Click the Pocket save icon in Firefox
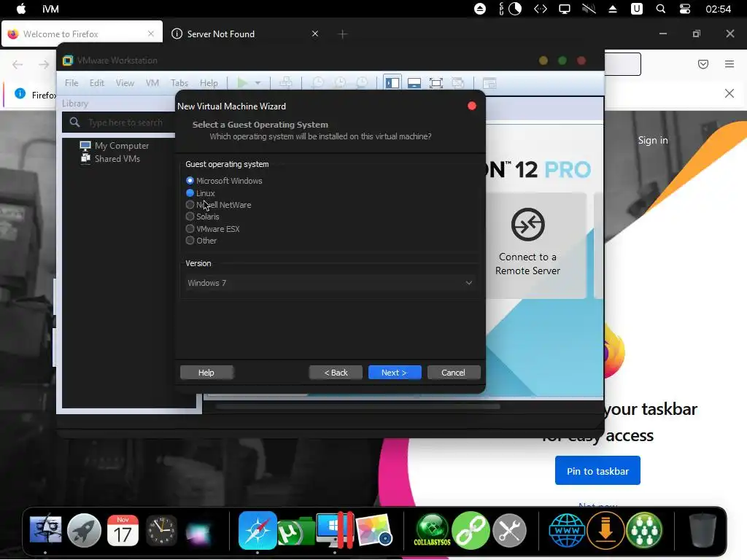The height and width of the screenshot is (560, 747). click(x=703, y=64)
